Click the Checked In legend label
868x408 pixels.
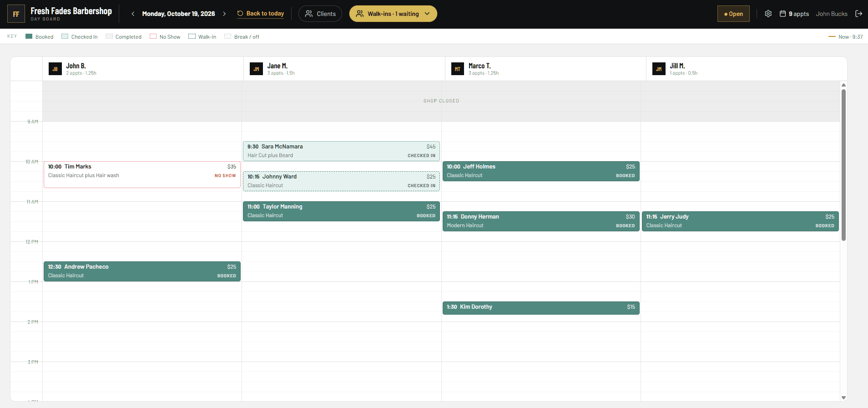coord(84,37)
